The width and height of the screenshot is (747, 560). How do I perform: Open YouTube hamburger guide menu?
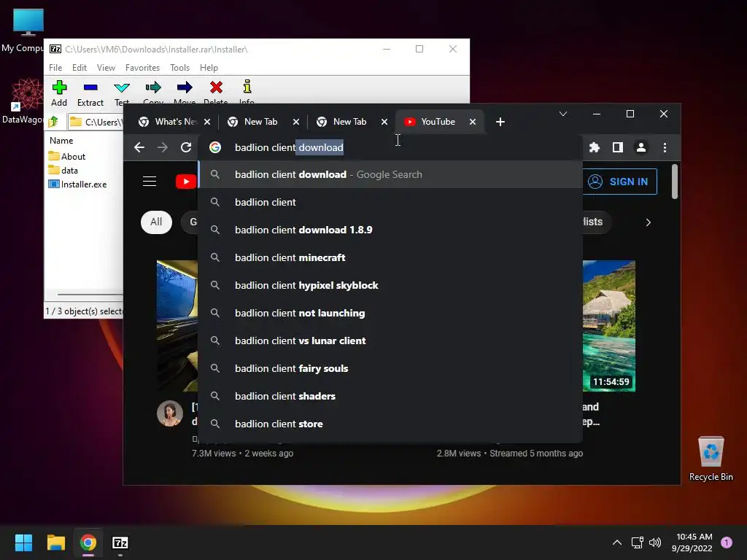pyautogui.click(x=150, y=182)
